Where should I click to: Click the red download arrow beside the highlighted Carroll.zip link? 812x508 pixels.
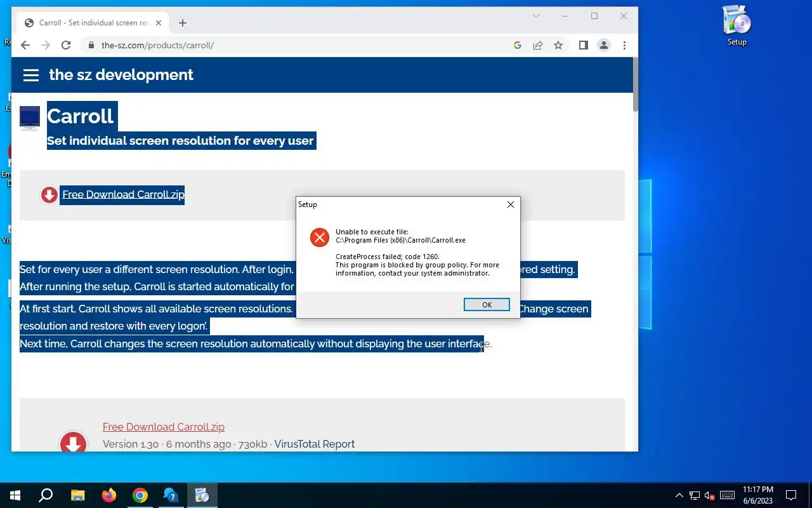tap(49, 195)
